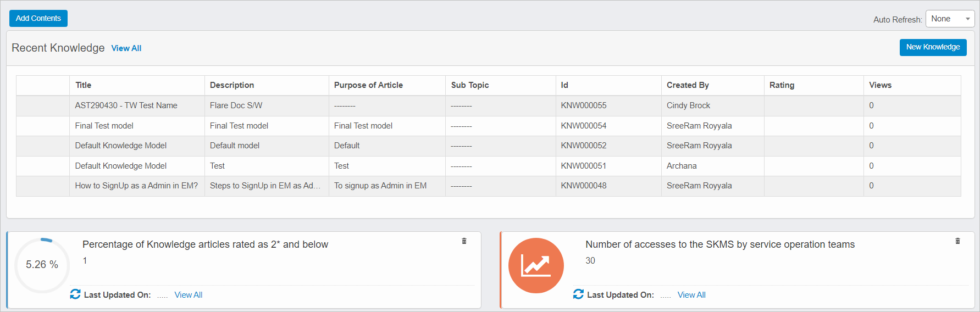980x312 pixels.
Task: Refresh the percentage rated widget data
Action: click(x=75, y=294)
